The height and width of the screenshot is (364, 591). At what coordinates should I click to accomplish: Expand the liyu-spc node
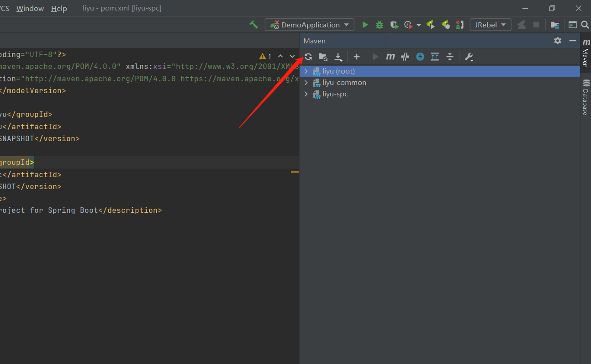(306, 94)
